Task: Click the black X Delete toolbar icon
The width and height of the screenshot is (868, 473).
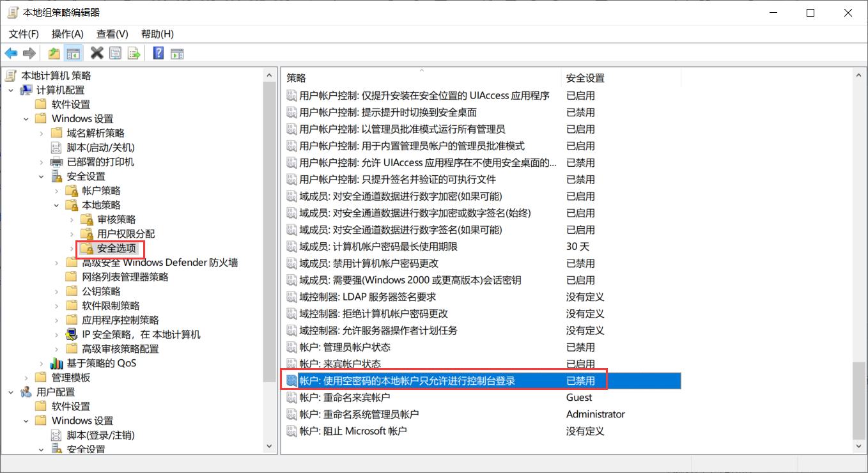Action: click(x=97, y=53)
